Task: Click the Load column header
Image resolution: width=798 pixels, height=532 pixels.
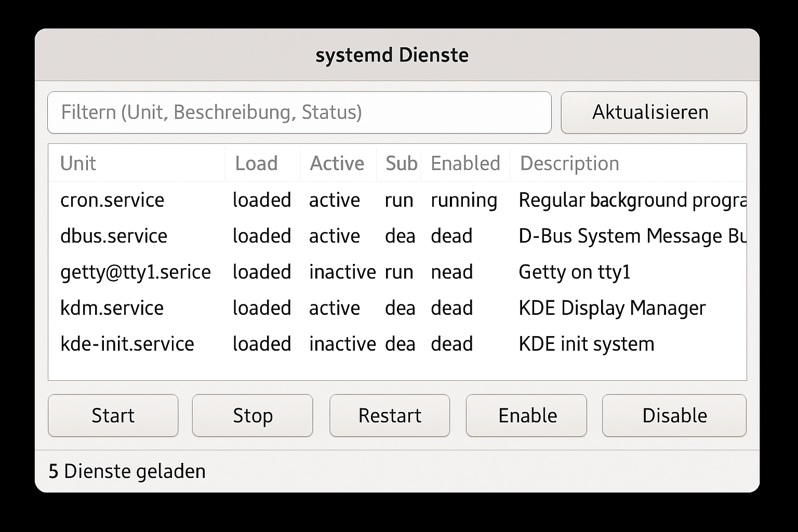Action: coord(256,163)
